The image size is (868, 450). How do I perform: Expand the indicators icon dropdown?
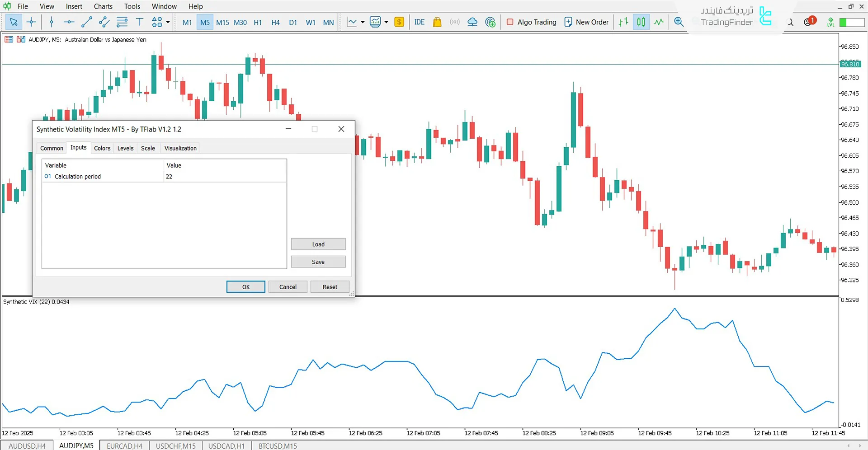[386, 22]
